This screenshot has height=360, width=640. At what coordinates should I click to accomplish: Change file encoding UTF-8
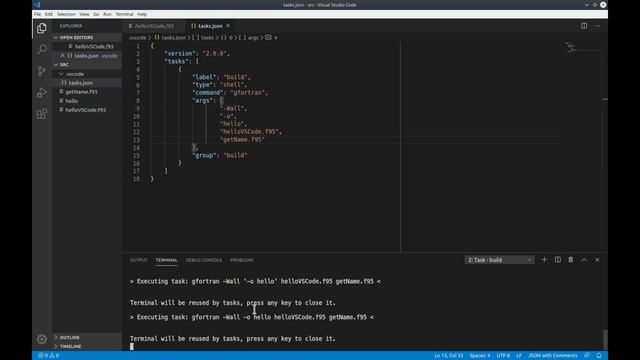pyautogui.click(x=503, y=356)
